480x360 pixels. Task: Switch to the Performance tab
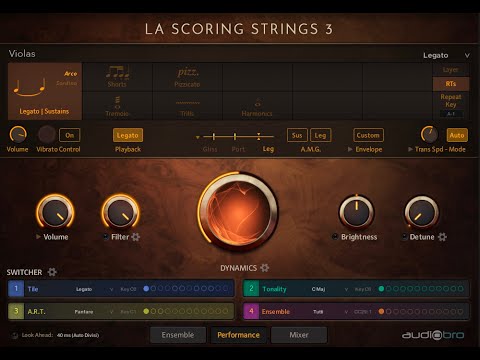click(238, 335)
